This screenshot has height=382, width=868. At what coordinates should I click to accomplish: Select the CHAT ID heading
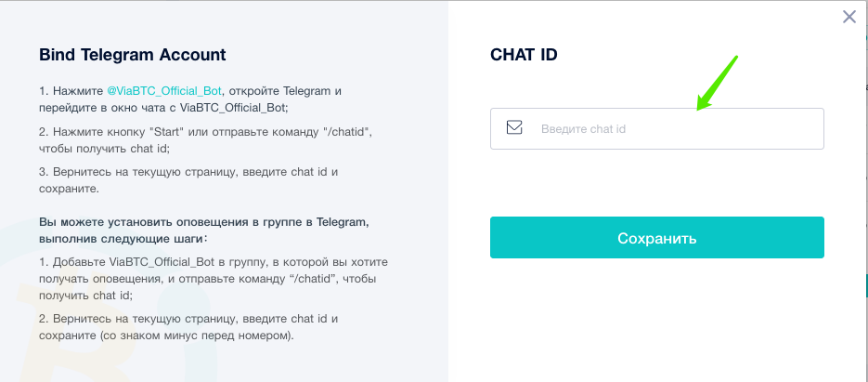pyautogui.click(x=524, y=55)
